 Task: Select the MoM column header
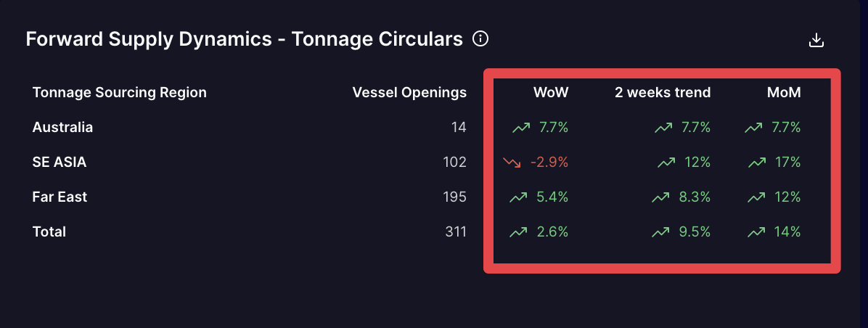[783, 92]
